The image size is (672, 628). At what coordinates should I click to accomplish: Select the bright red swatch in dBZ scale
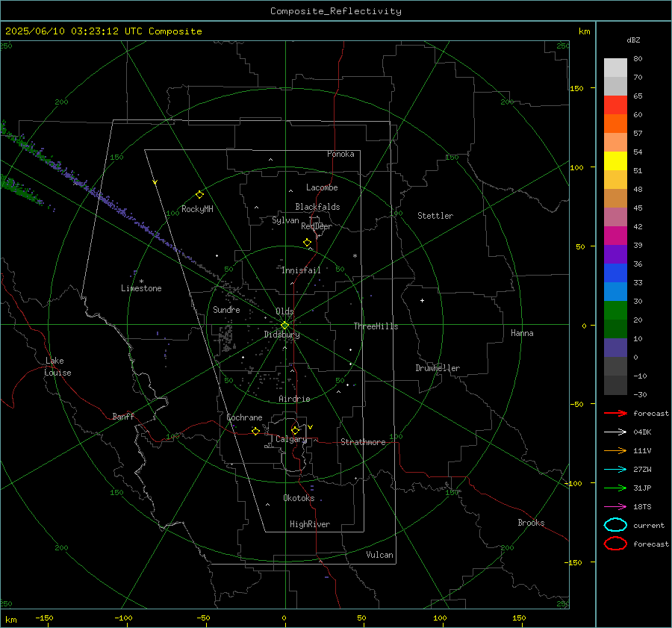615,105
